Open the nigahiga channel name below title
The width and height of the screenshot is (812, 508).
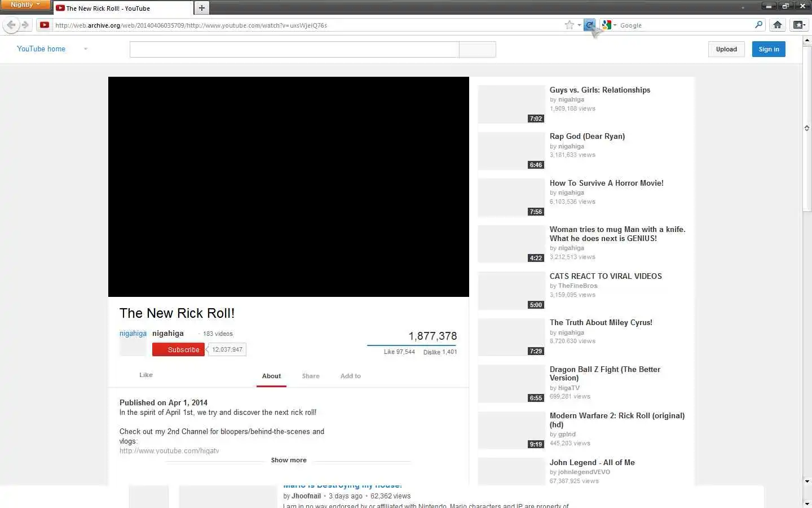(168, 333)
